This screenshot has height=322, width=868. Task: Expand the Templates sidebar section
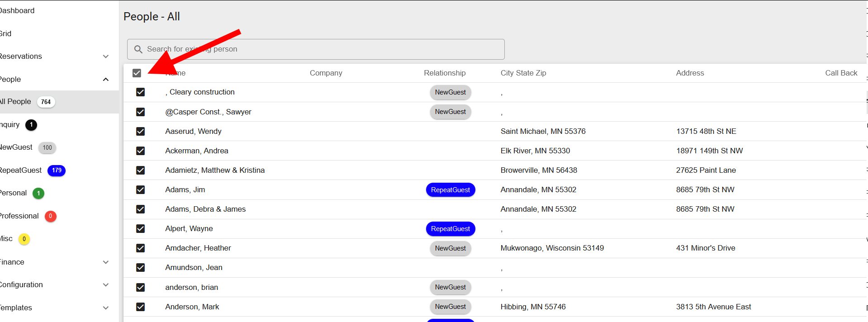point(105,308)
